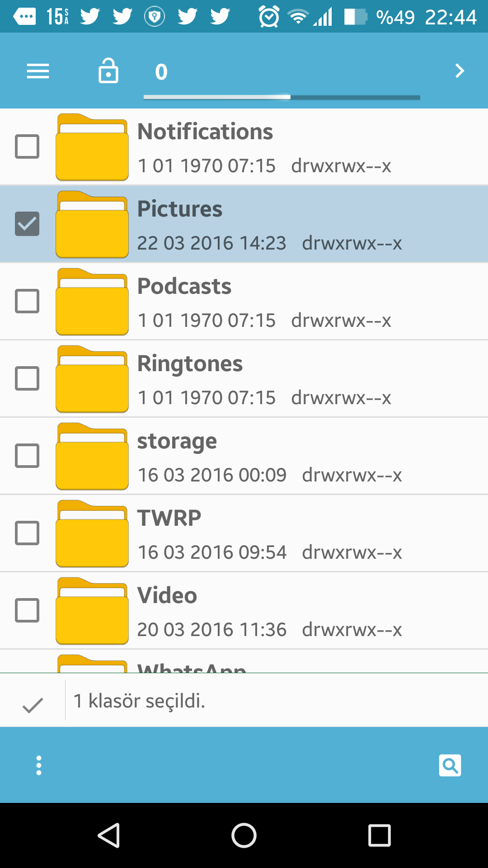Tap the '1 klasör seçildi' status text
Screen dimensions: 488x868
click(139, 701)
